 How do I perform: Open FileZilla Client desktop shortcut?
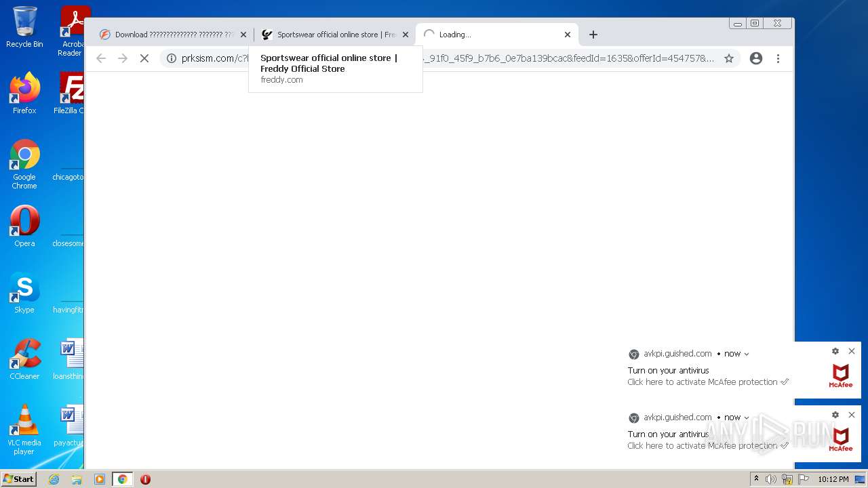tap(71, 94)
